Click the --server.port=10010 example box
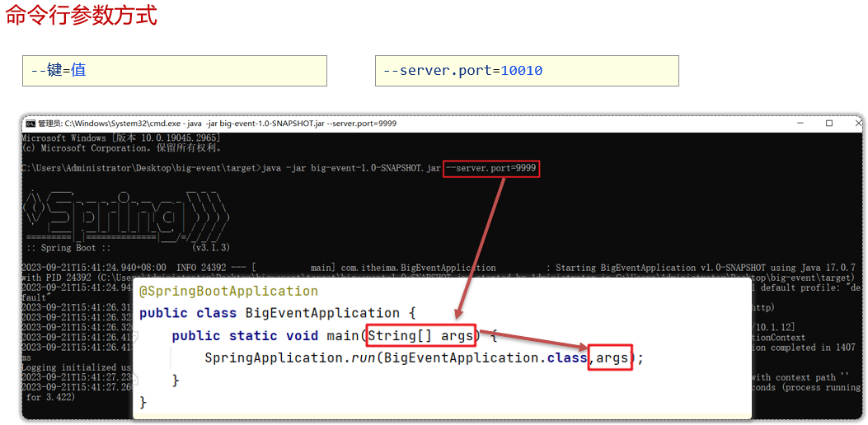Screen dimensions: 868x425 coord(527,71)
